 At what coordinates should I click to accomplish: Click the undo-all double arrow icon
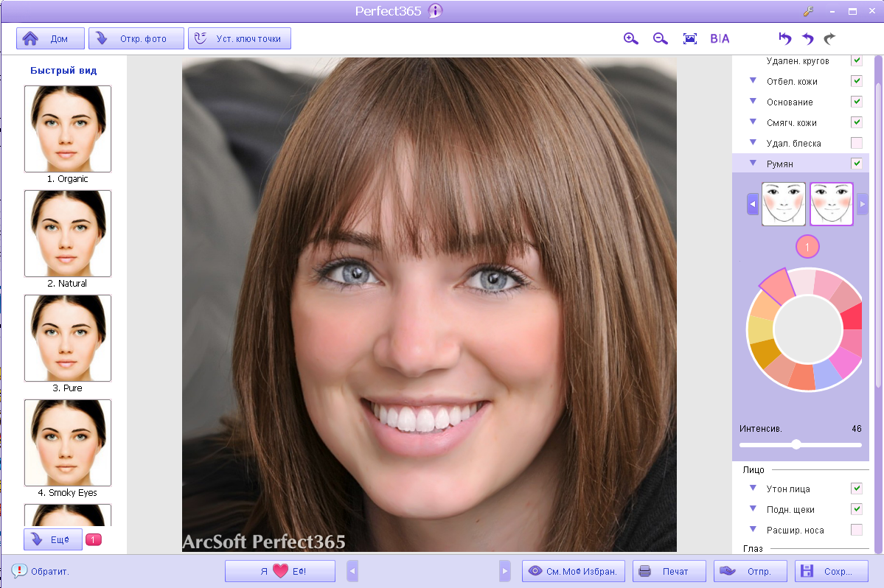(x=784, y=39)
